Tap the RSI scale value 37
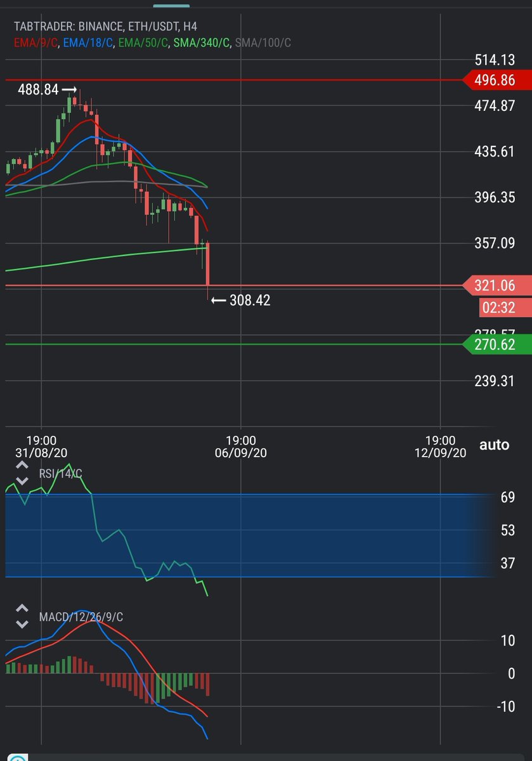532x761 pixels. click(507, 563)
